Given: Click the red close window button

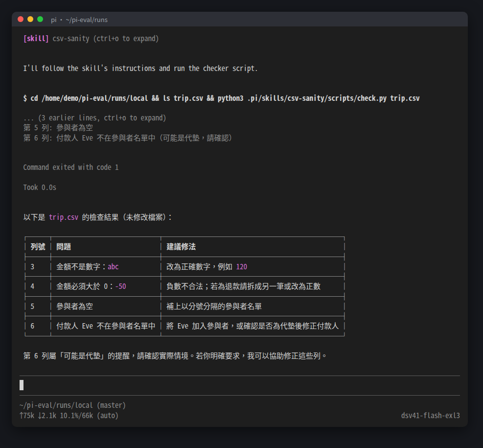Looking at the screenshot, I should coord(21,20).
